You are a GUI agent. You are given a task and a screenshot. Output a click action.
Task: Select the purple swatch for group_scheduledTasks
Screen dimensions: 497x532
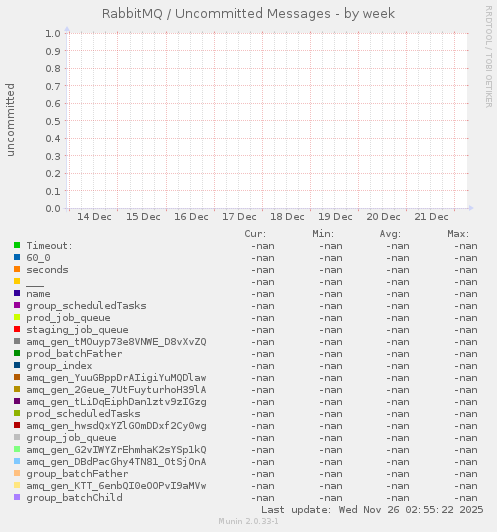tap(17, 305)
